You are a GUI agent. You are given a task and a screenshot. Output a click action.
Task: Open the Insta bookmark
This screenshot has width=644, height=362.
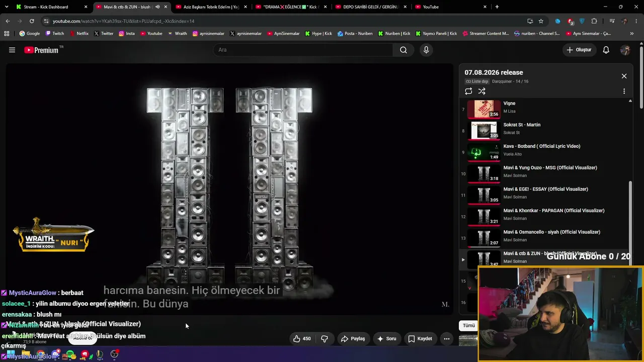pyautogui.click(x=127, y=34)
